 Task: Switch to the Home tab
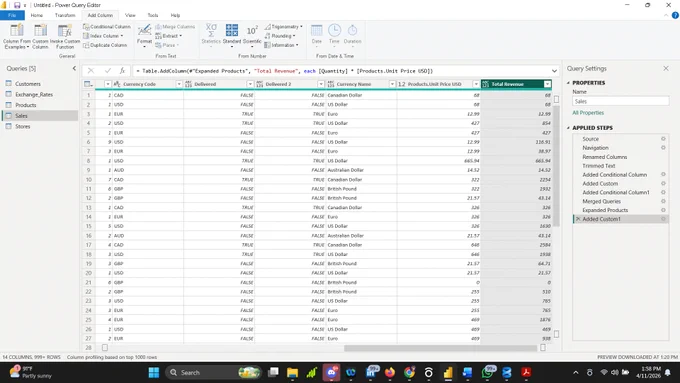pos(36,15)
